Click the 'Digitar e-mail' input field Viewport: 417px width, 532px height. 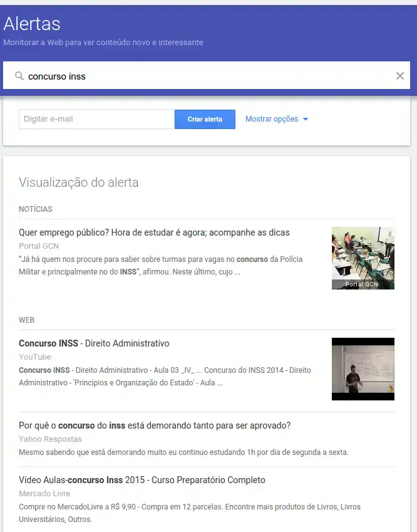(96, 119)
